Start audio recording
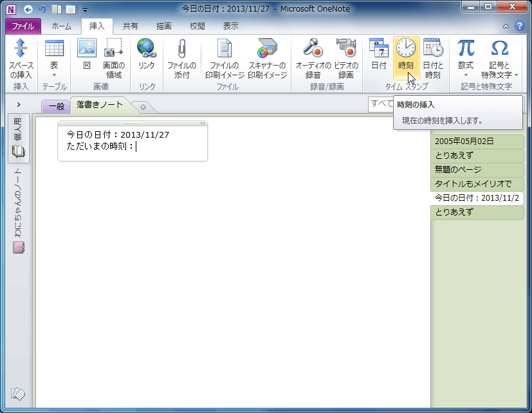 click(313, 59)
